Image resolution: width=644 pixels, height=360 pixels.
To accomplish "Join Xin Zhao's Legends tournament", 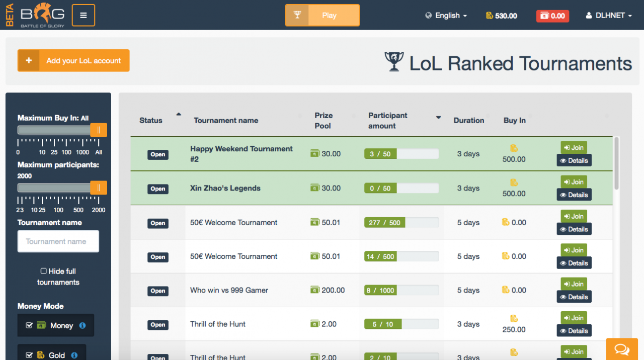I will [574, 182].
